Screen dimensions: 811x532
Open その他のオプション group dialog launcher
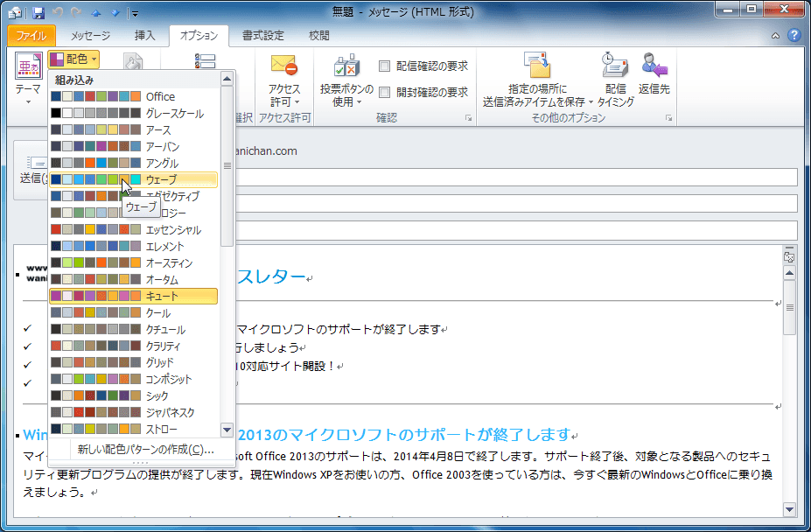click(x=668, y=118)
